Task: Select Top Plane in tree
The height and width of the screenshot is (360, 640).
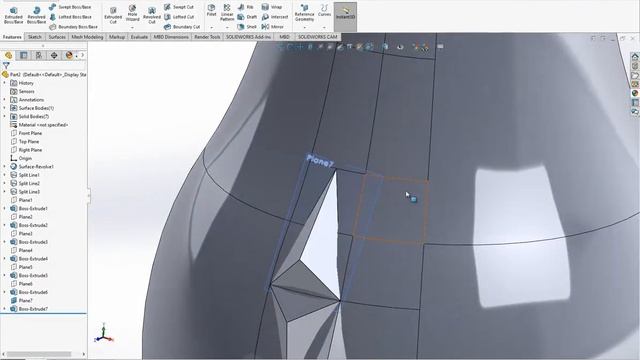Action: click(29, 142)
